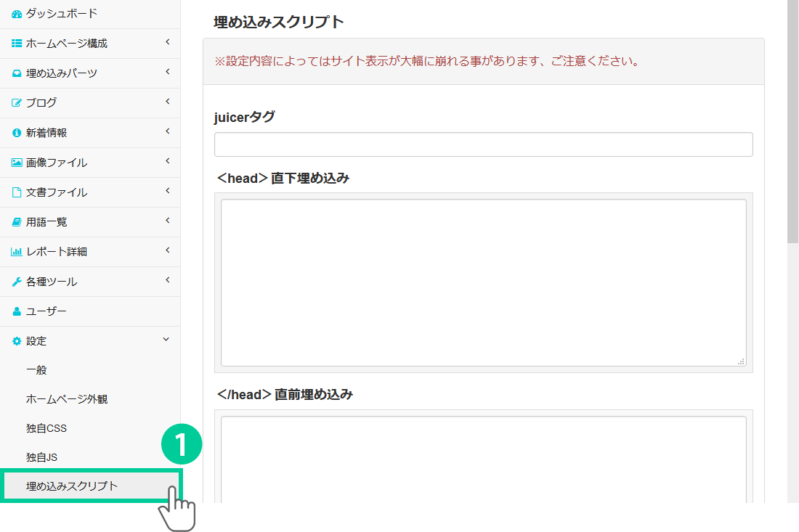The width and height of the screenshot is (799, 532).
Task: Select 埋め込みスクリプト in the sidebar
Action: (x=72, y=486)
